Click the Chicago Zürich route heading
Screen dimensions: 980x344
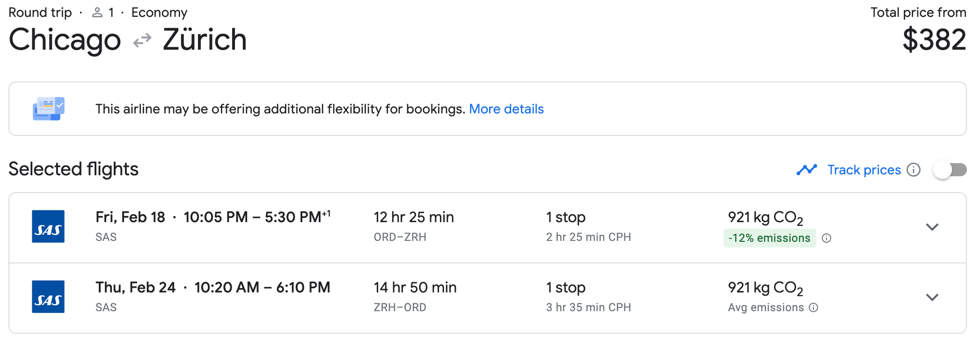pyautogui.click(x=127, y=39)
